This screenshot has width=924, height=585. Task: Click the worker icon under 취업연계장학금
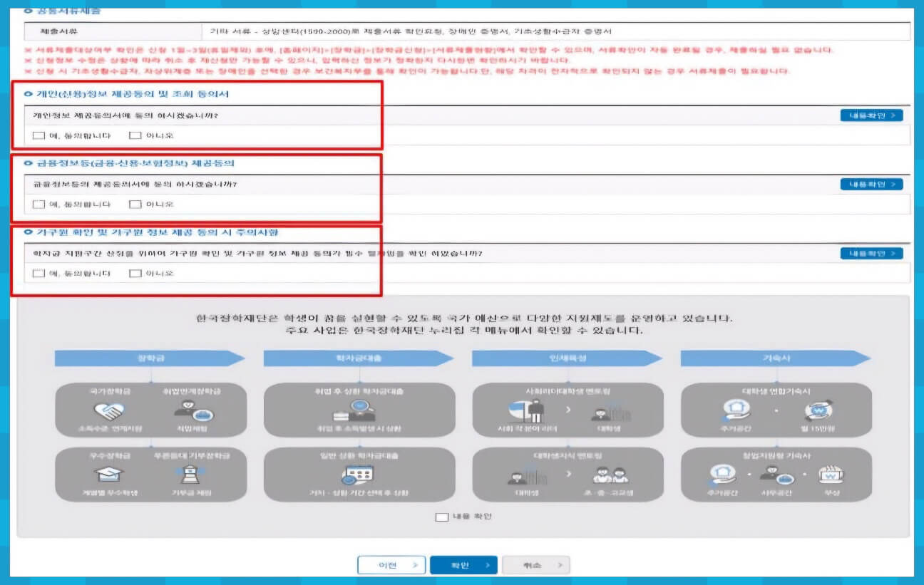click(193, 411)
